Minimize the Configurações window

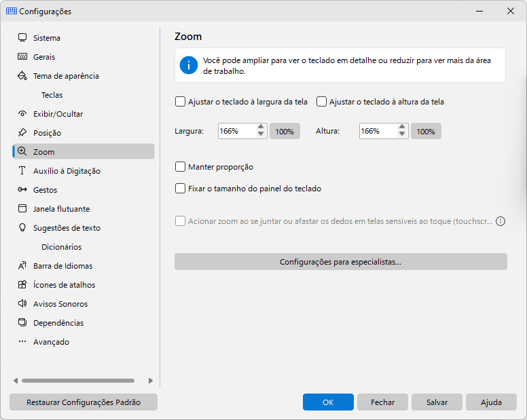click(x=479, y=11)
